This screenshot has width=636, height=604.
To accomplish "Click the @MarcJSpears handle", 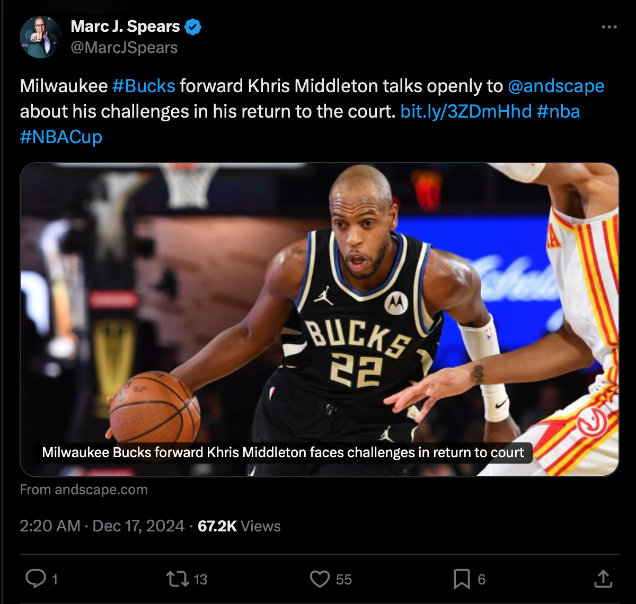I will point(124,47).
